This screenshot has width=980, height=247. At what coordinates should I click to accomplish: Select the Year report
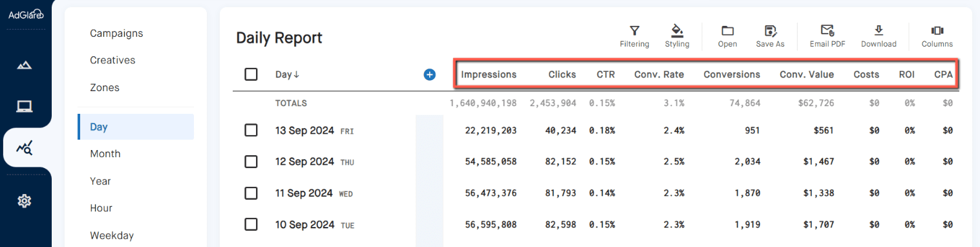tap(100, 181)
